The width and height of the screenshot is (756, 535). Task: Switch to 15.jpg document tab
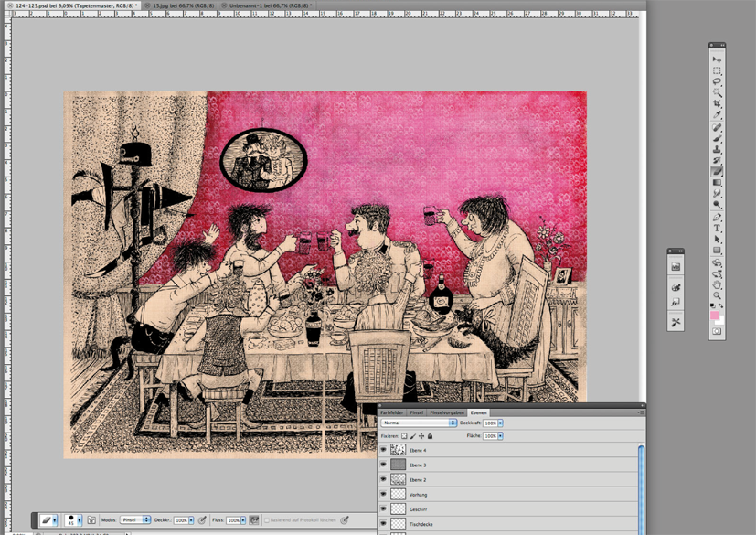pyautogui.click(x=180, y=5)
